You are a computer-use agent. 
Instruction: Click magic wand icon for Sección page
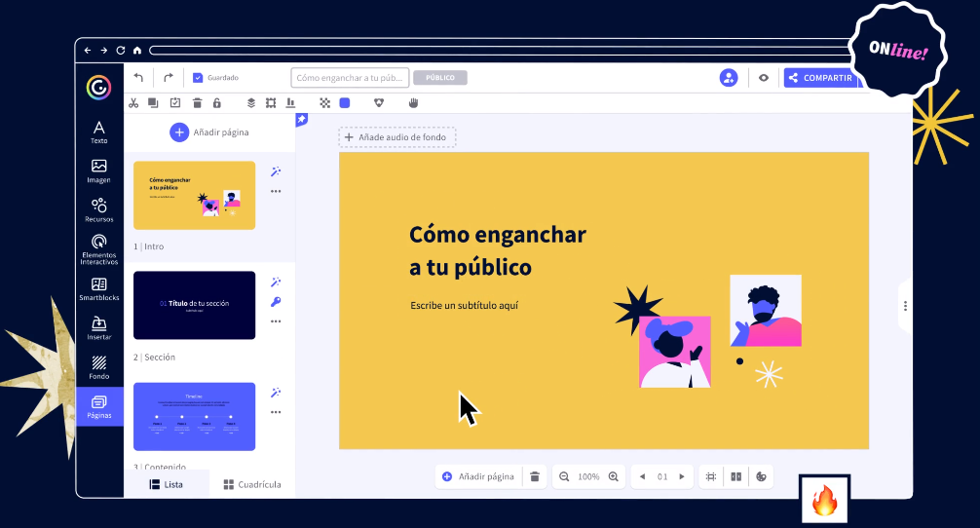[276, 282]
